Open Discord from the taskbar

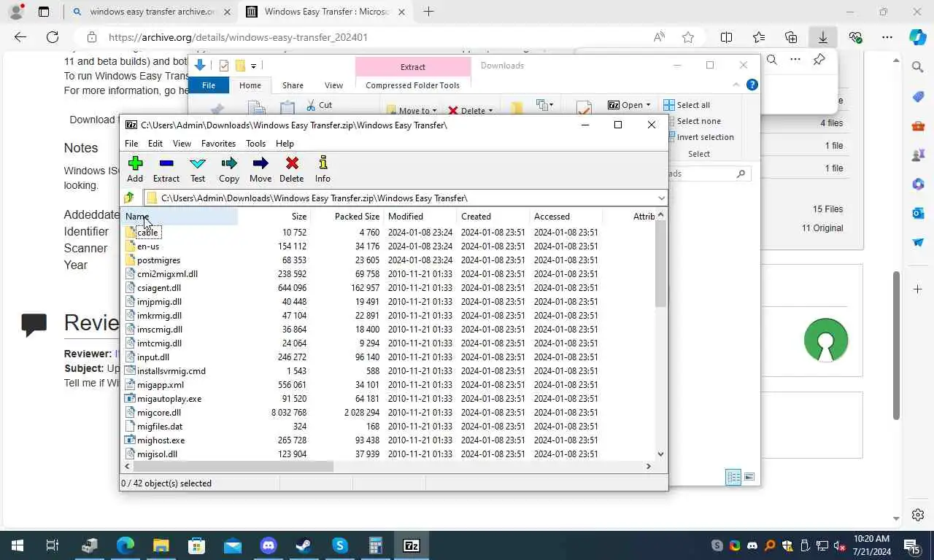pyautogui.click(x=269, y=545)
